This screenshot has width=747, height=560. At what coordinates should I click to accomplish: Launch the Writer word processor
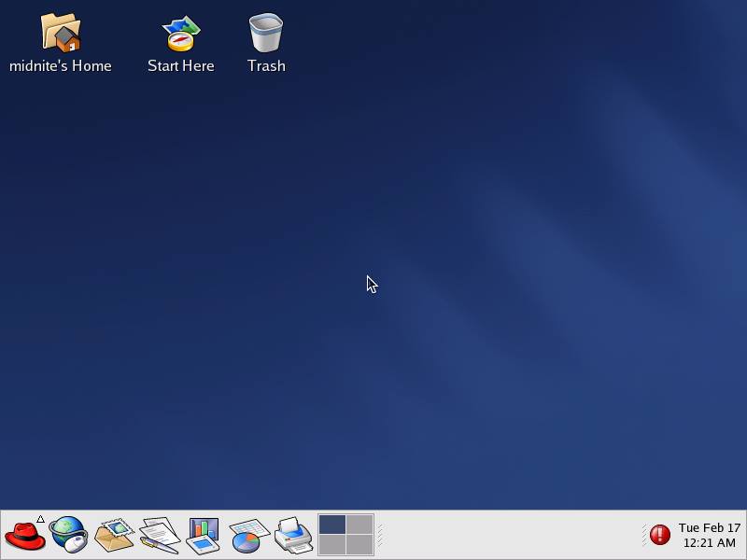pos(158,536)
